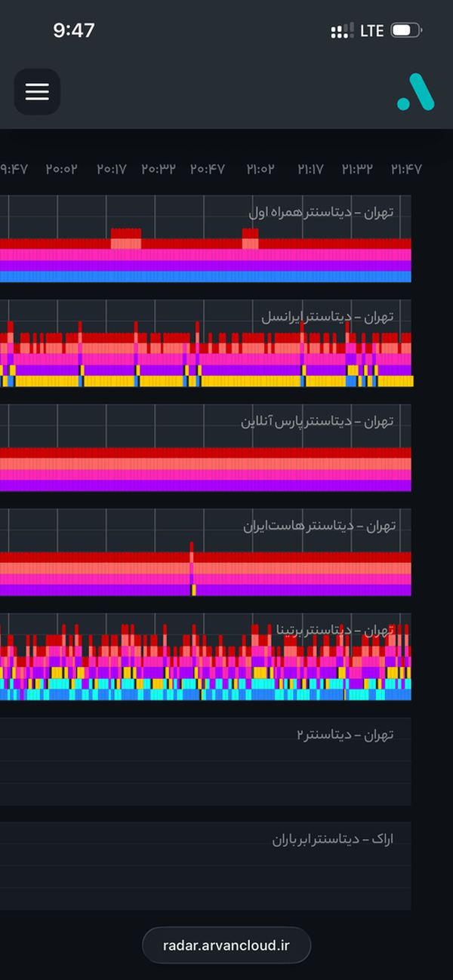Open the hamburger menu
Screen dimensions: 453x980
[37, 92]
